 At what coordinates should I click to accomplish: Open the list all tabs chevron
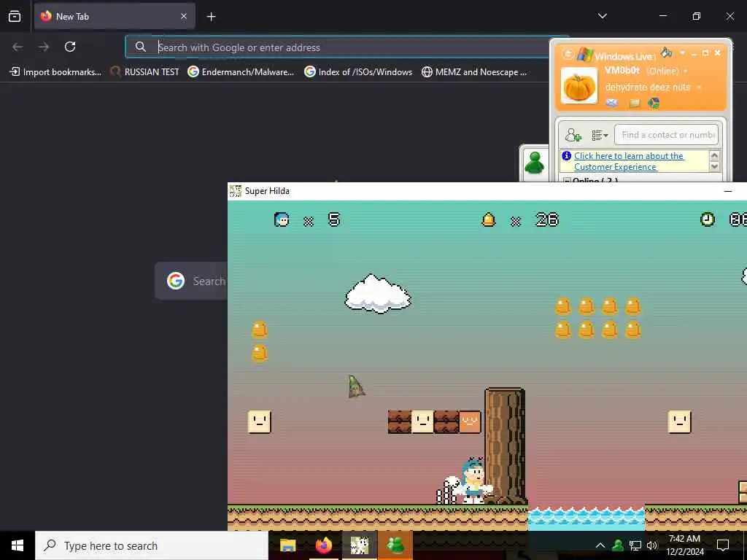point(602,16)
